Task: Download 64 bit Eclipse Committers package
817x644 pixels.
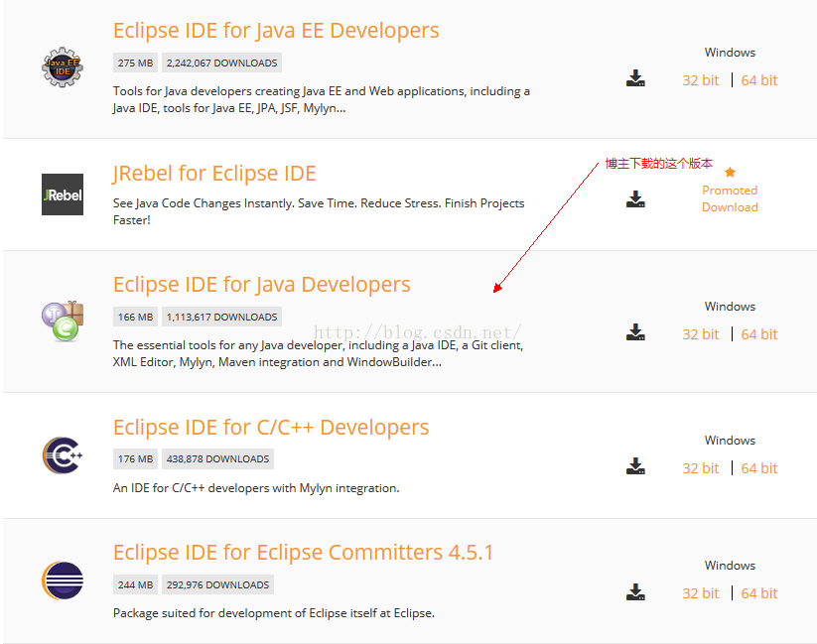Action: (x=759, y=593)
